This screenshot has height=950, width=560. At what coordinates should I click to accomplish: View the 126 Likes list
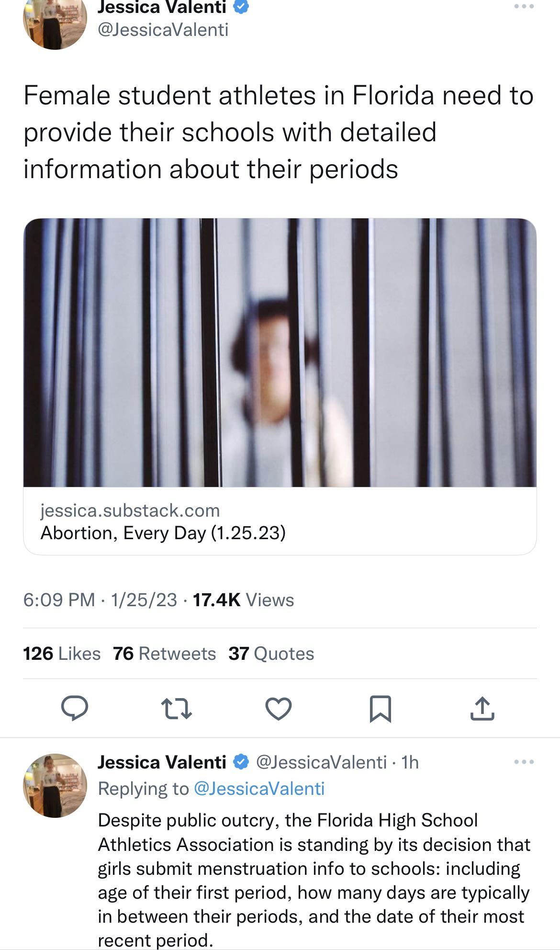click(62, 654)
